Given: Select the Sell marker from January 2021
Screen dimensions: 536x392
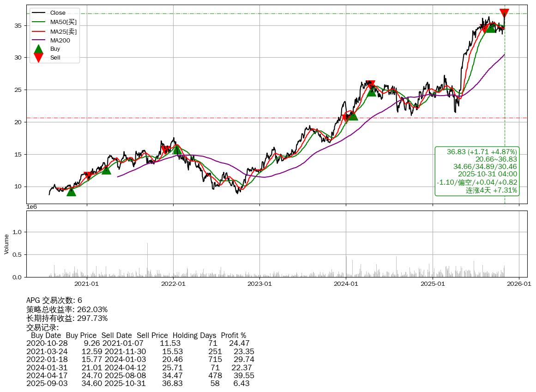Looking at the screenshot, I should [88, 176].
